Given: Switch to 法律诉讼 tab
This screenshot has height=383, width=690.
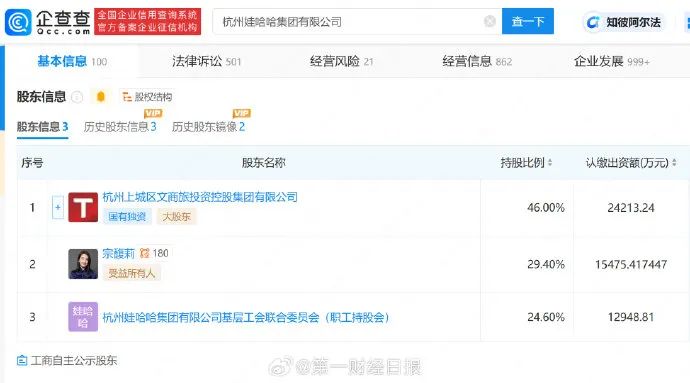Looking at the screenshot, I should 206,61.
